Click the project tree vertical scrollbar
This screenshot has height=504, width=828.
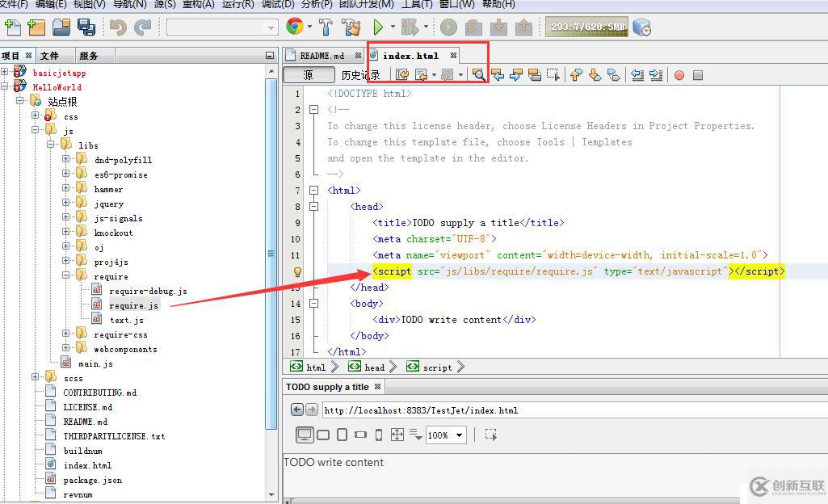point(271,254)
